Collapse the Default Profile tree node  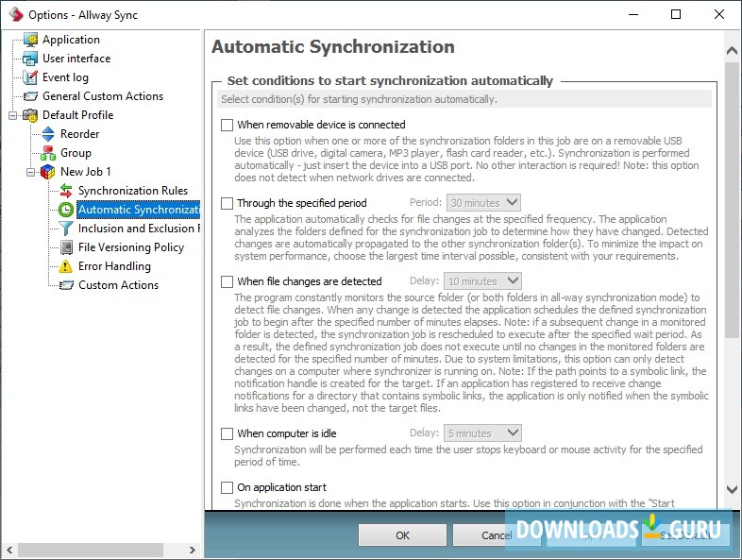13,115
